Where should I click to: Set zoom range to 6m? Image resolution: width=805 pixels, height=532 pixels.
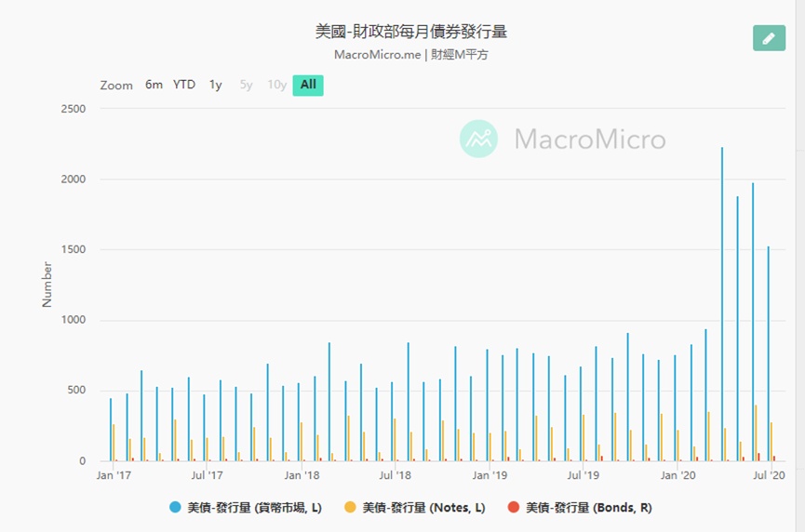click(x=154, y=85)
